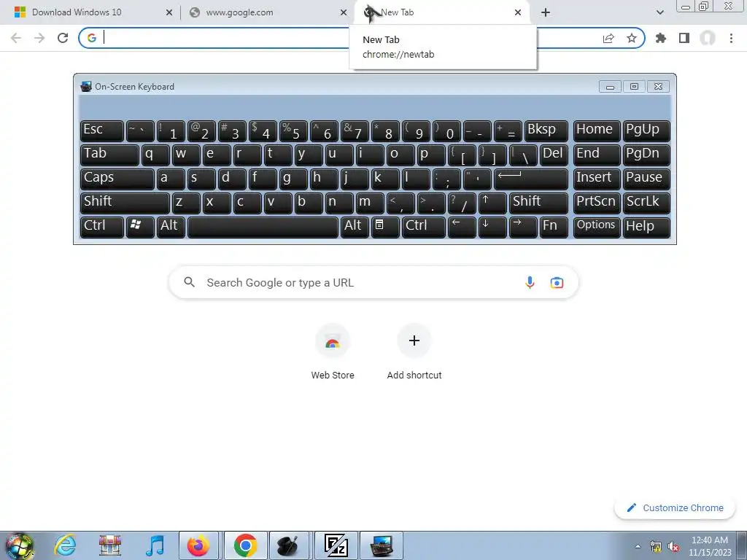Open a new tab with plus button
The width and height of the screenshot is (747, 560).
(x=546, y=12)
